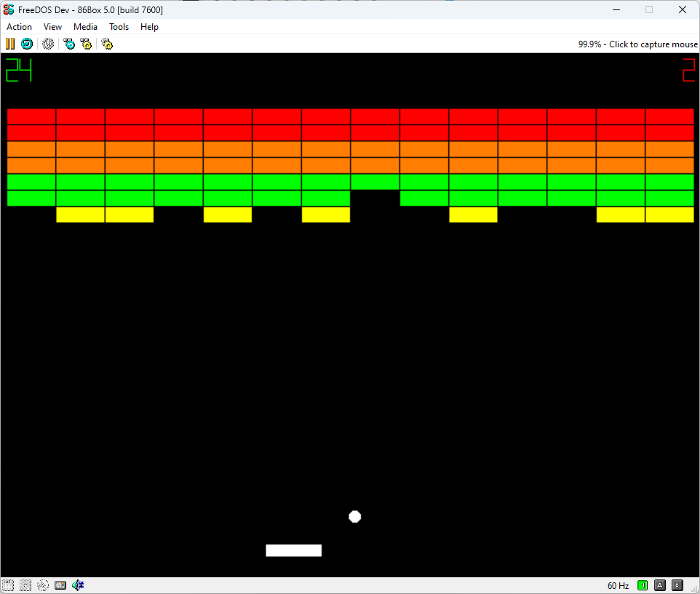Expand the Action menu
The height and width of the screenshot is (594, 700).
(19, 26)
